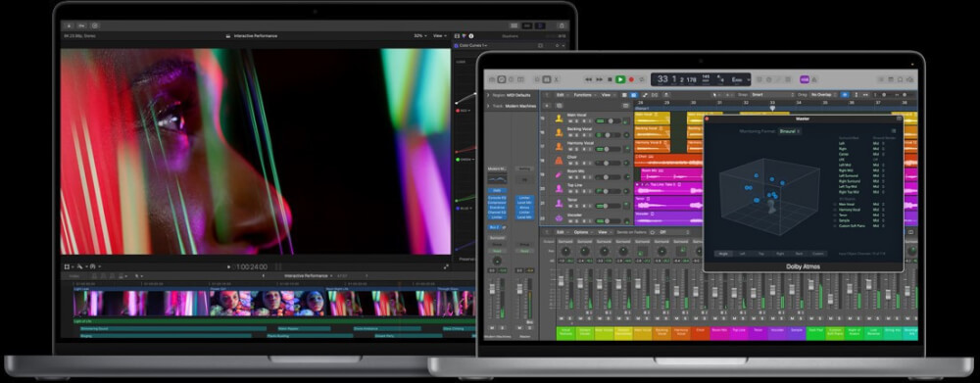Click the Console EQ plug-in slot

coord(497,198)
